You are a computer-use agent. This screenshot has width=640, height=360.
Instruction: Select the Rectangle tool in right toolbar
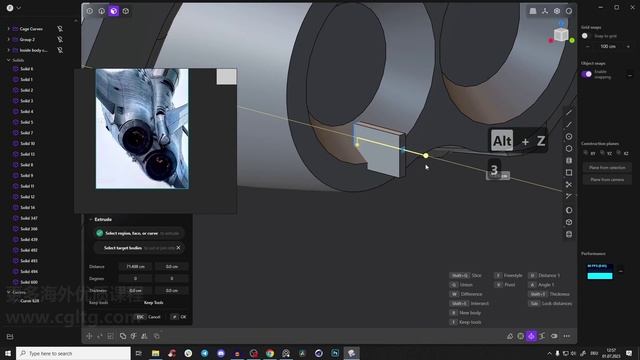(569, 173)
